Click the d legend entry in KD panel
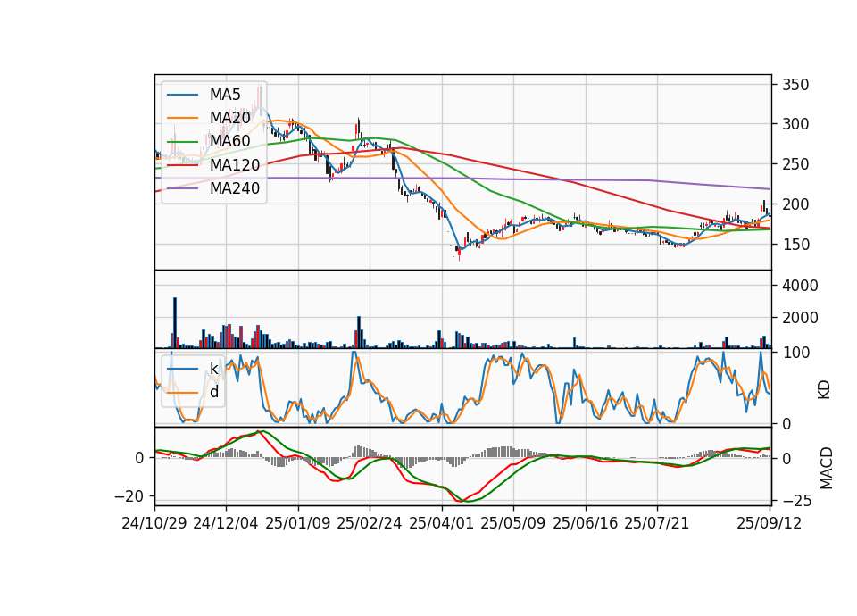857x616 pixels. [213, 391]
